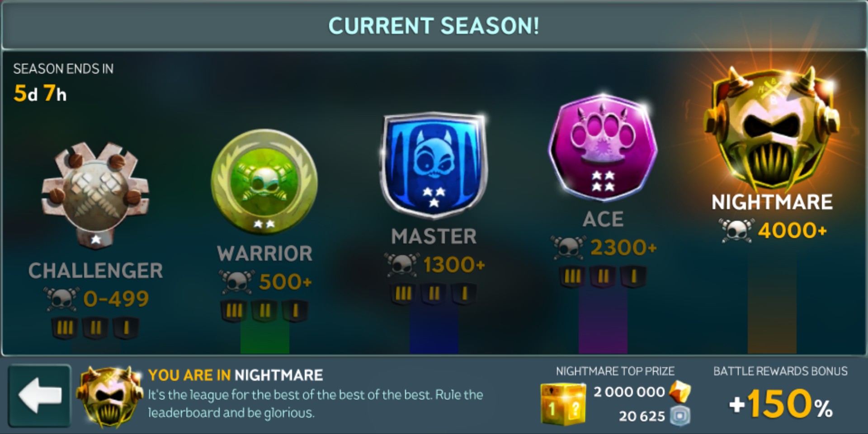
Task: Tap the Nightmare badge in bottom bar
Action: [x=109, y=396]
